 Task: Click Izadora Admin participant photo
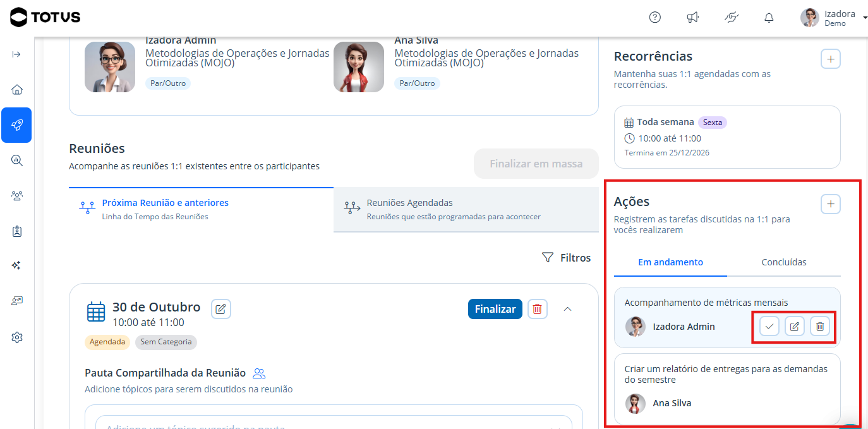[110, 67]
